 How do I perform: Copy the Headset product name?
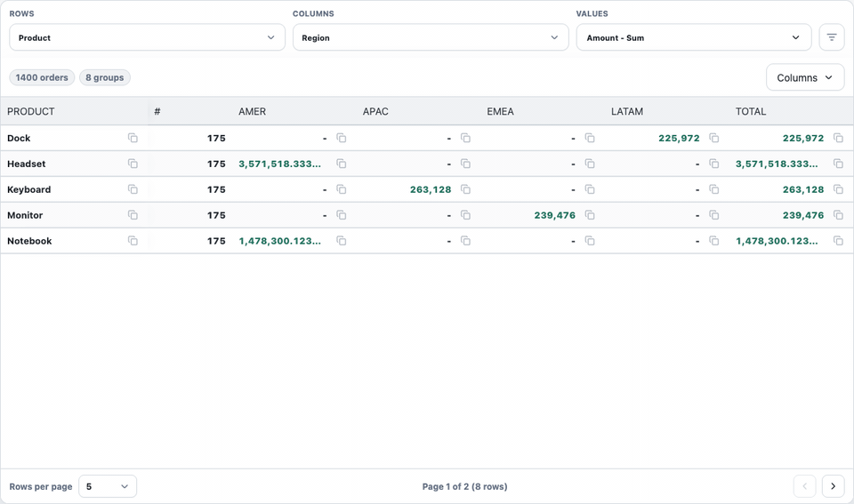pos(133,164)
